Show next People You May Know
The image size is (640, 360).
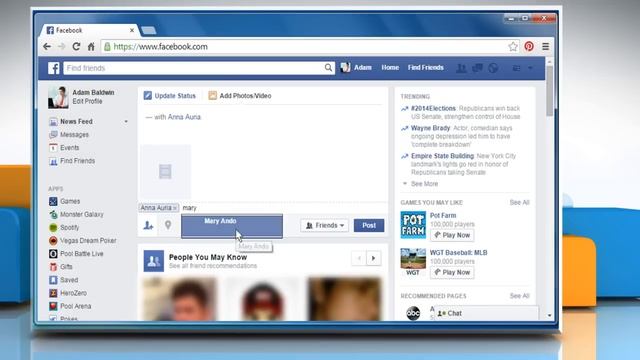point(373,258)
